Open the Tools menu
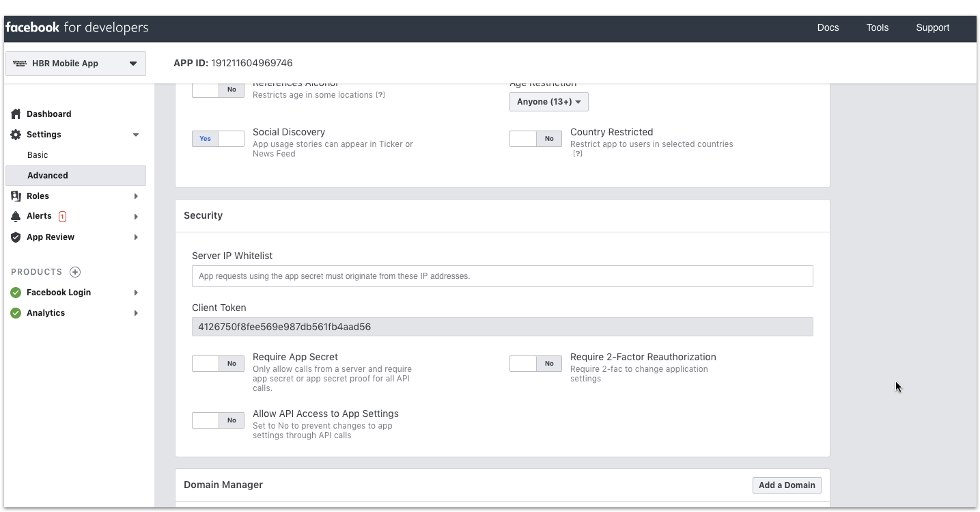Image resolution: width=980 pixels, height=512 pixels. pos(878,28)
